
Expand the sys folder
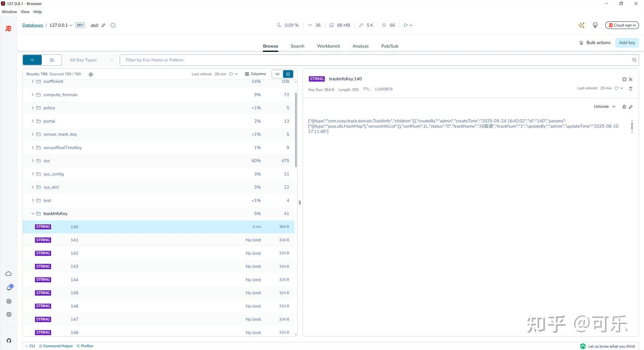coord(33,161)
